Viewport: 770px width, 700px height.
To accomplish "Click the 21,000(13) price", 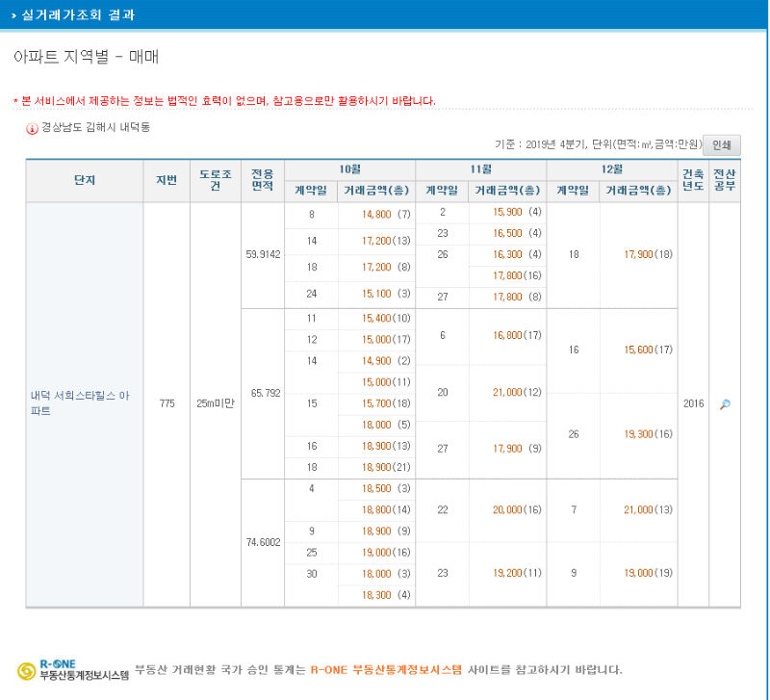I will pyautogui.click(x=648, y=510).
